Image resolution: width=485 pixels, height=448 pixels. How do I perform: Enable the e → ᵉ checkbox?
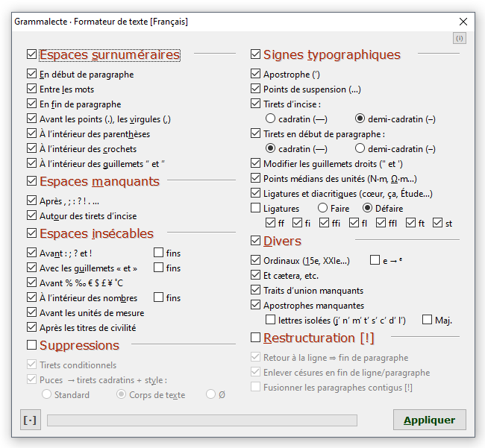[x=375, y=260]
